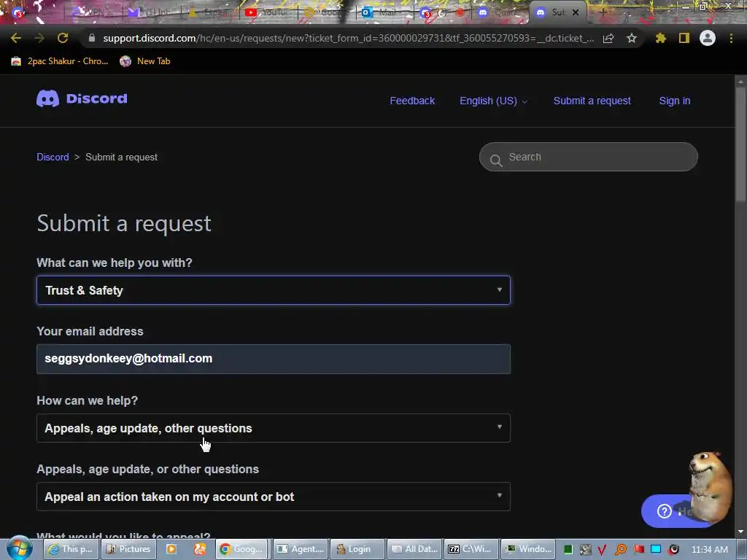Reload the page with the refresh icon
This screenshot has width=747, height=560.
coord(63,38)
